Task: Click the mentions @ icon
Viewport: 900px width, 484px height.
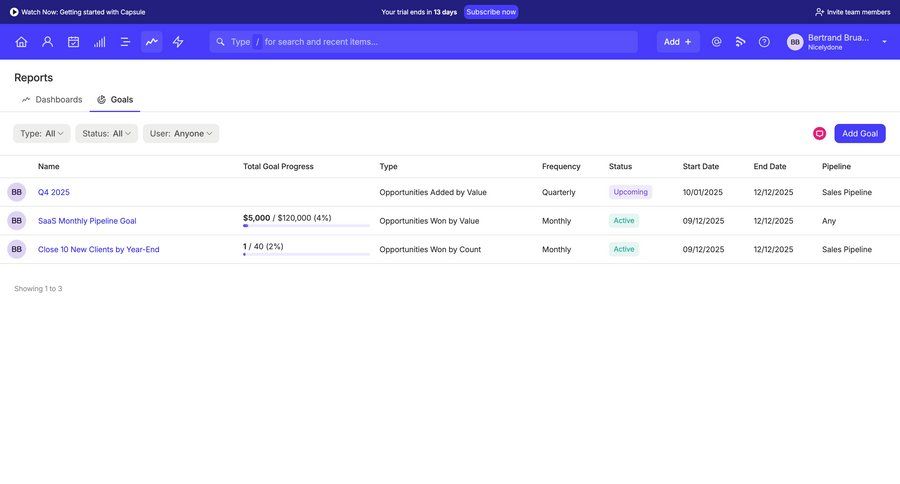Action: click(716, 42)
